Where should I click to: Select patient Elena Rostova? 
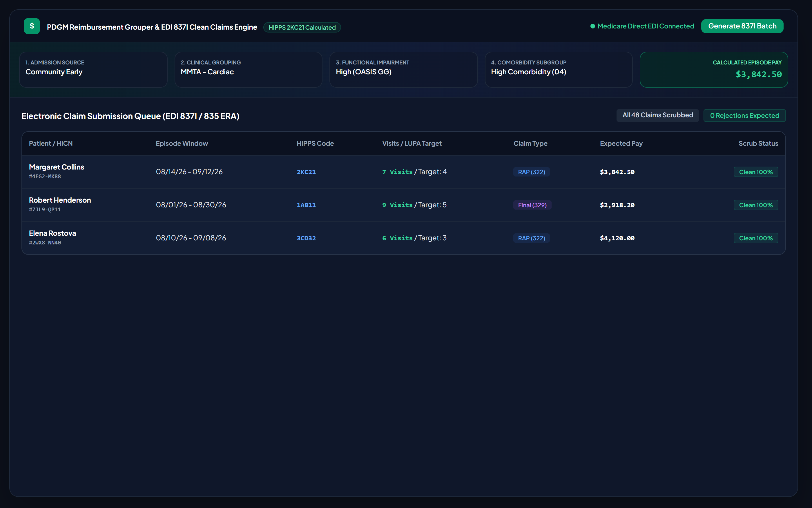tap(52, 233)
